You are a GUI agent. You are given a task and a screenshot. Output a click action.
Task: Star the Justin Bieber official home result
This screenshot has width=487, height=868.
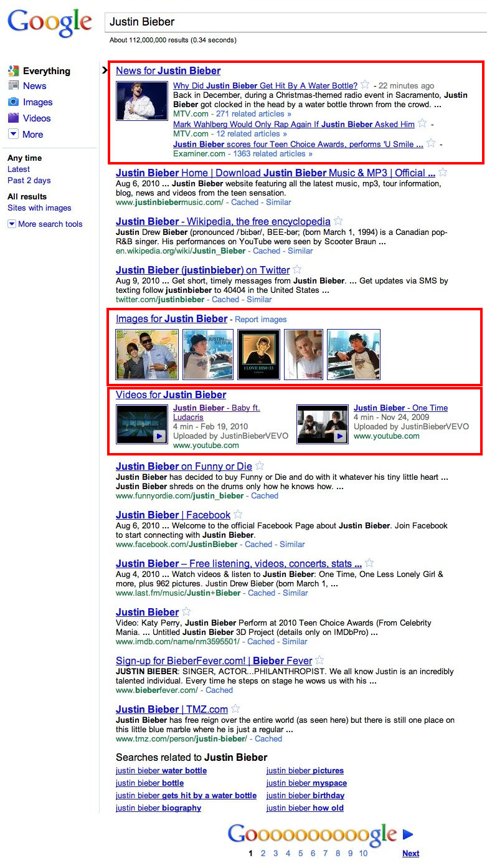443,172
